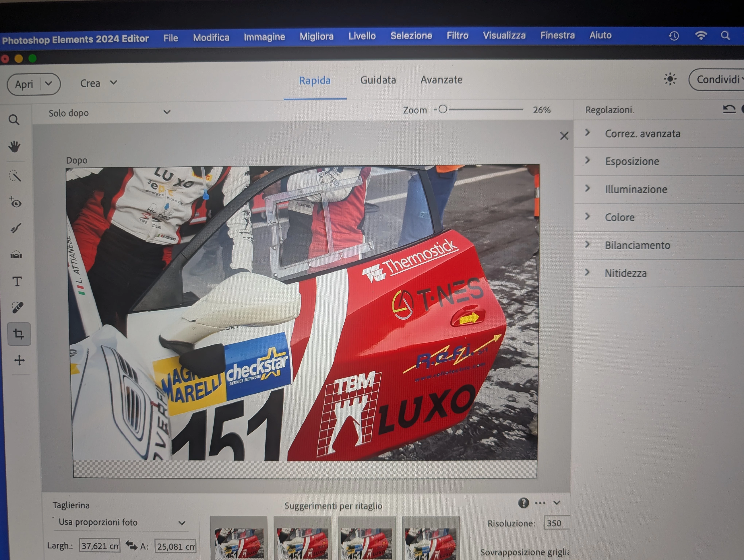
Task: Toggle interface brightness sun icon
Action: pyautogui.click(x=670, y=79)
